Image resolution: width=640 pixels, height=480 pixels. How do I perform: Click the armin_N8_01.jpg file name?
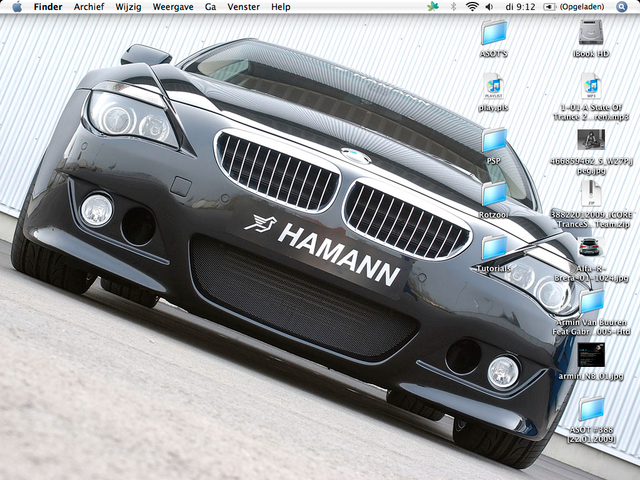[591, 376]
